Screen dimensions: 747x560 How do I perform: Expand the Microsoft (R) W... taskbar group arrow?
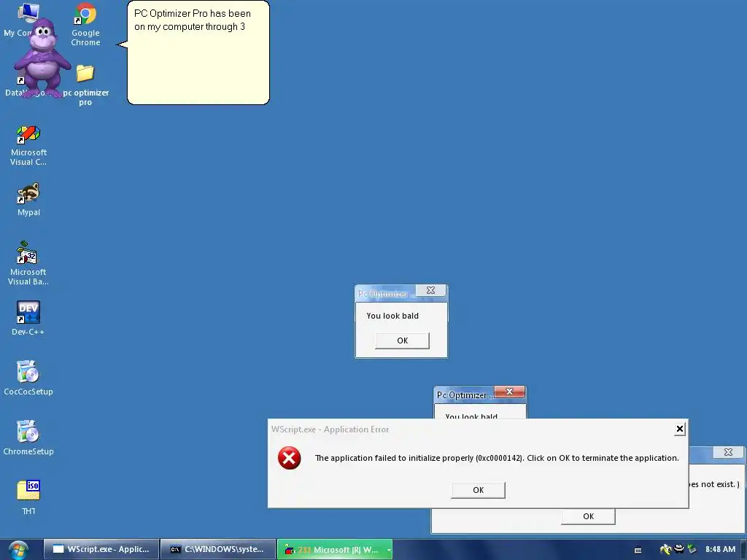coord(389,550)
